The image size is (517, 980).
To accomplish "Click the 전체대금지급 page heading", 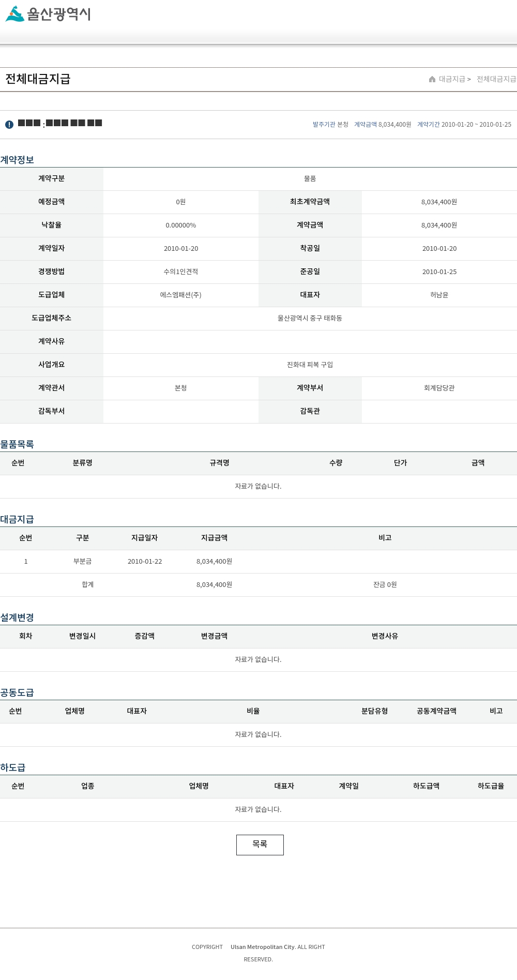I will tap(38, 79).
